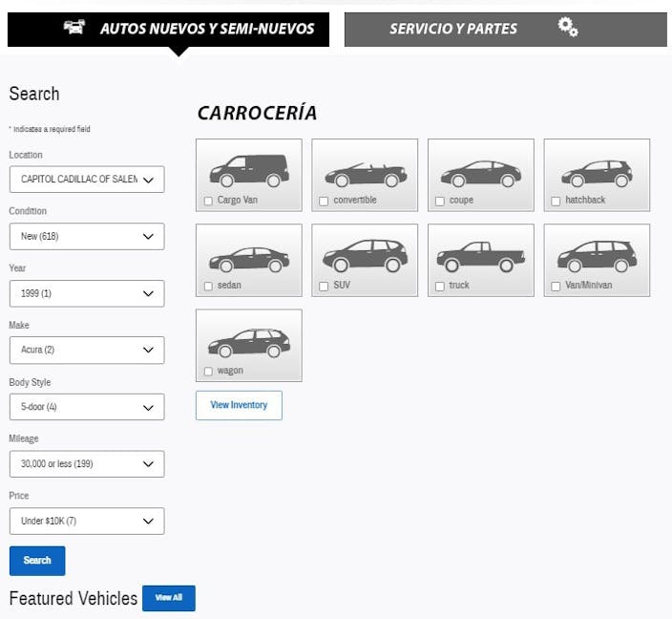Image resolution: width=672 pixels, height=619 pixels.
Task: Check the coupe checkbox
Action: (440, 202)
